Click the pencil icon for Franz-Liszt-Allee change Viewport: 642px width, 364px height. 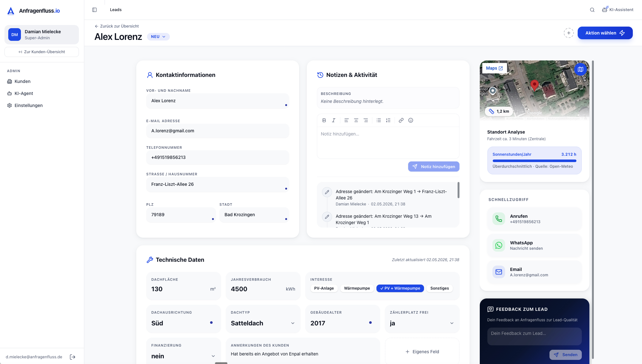pyautogui.click(x=327, y=192)
